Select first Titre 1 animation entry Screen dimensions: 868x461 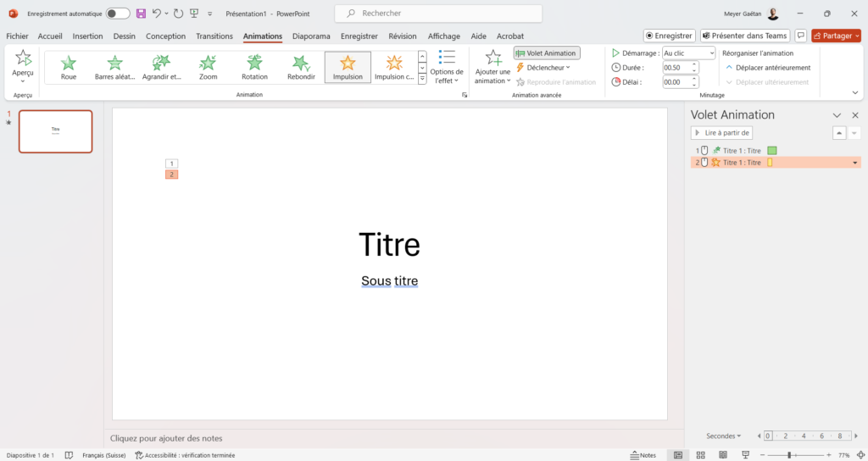776,151
